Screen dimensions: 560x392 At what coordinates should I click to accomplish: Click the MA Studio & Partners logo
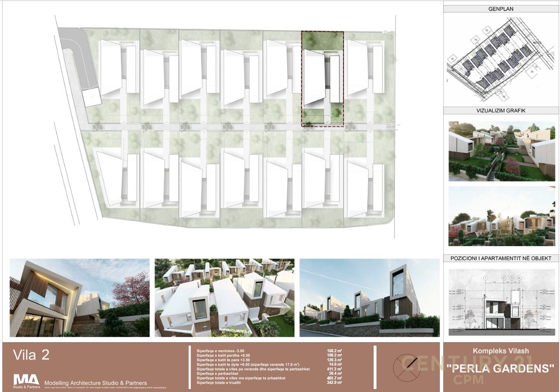pyautogui.click(x=26, y=381)
